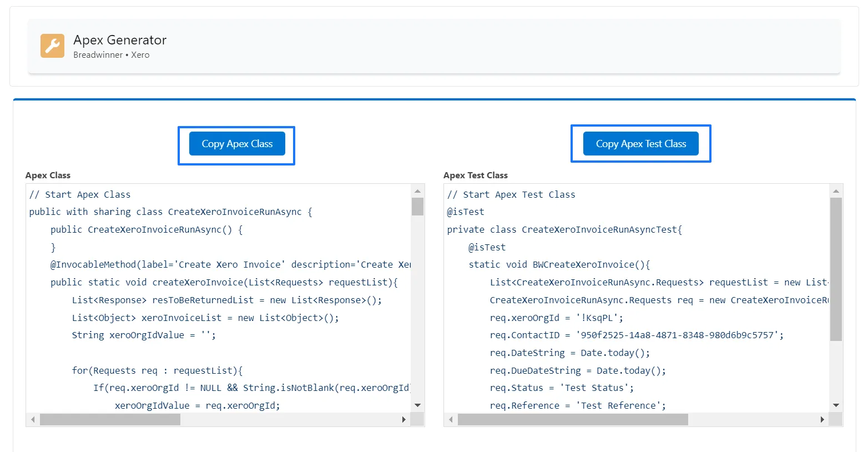
Task: Click line 'List<Response> resToBeReturnedList = new List<Response>();'
Action: click(x=227, y=300)
